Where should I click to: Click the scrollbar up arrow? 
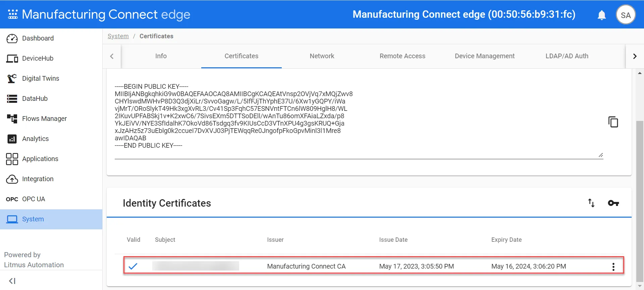pyautogui.click(x=640, y=73)
